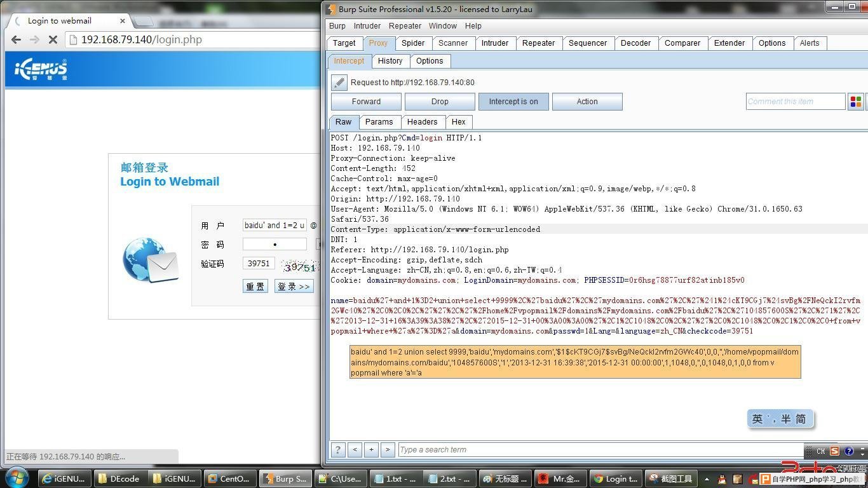
Task: Click the blue help tray icon
Action: pos(848,451)
